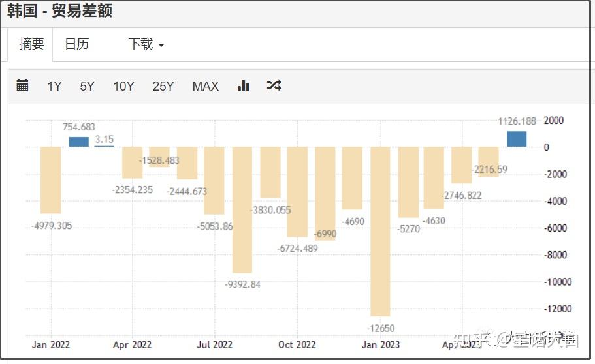Click the blue 754.683 bar

(79, 142)
